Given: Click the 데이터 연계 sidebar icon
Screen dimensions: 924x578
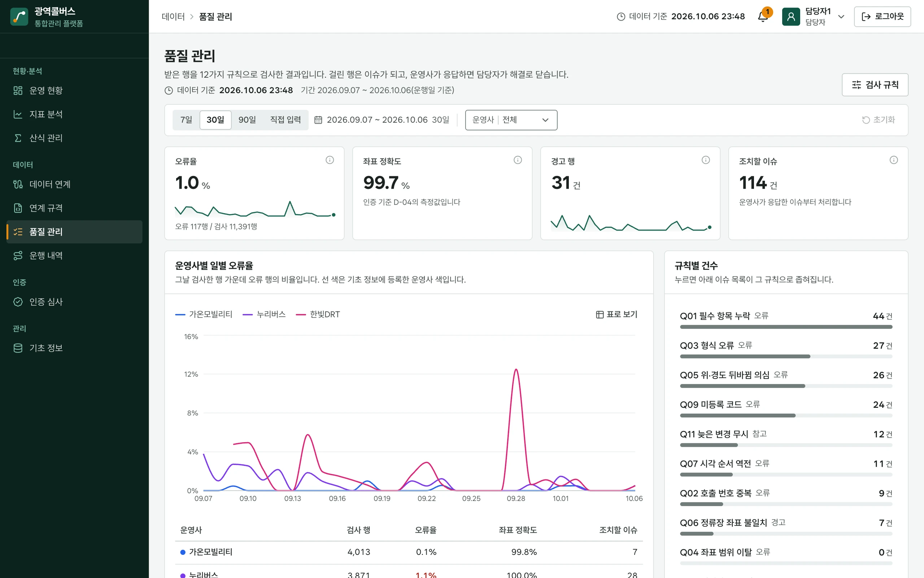Looking at the screenshot, I should coord(18,184).
